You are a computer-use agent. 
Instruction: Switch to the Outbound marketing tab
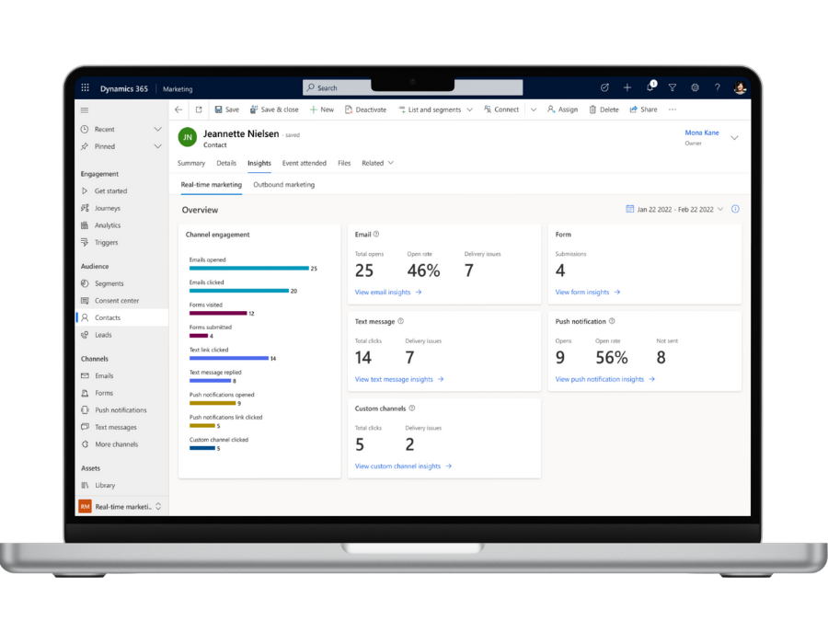(x=283, y=185)
